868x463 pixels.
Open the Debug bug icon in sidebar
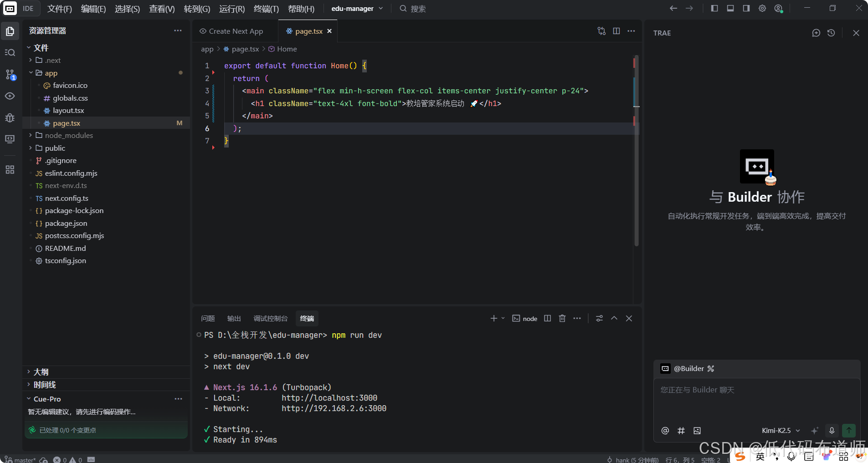tap(10, 118)
